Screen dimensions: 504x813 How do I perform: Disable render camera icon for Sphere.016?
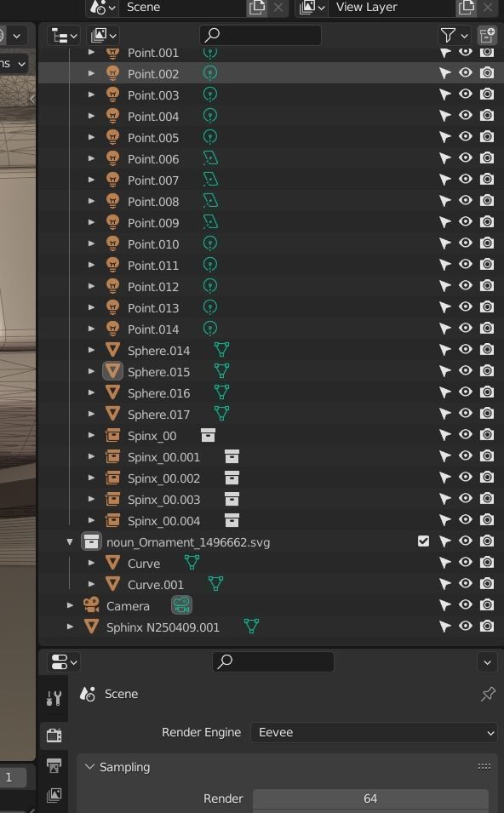[486, 392]
